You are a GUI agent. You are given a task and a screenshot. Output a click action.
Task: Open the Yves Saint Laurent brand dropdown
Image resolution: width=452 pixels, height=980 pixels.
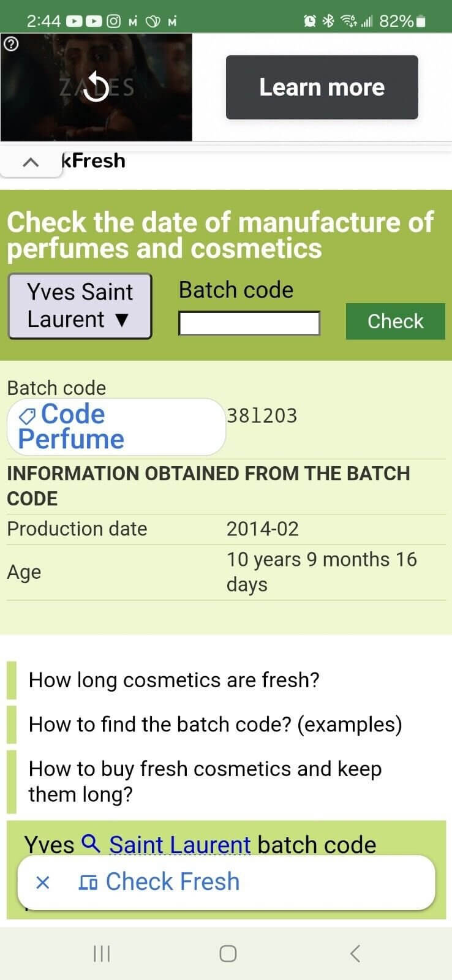click(80, 306)
